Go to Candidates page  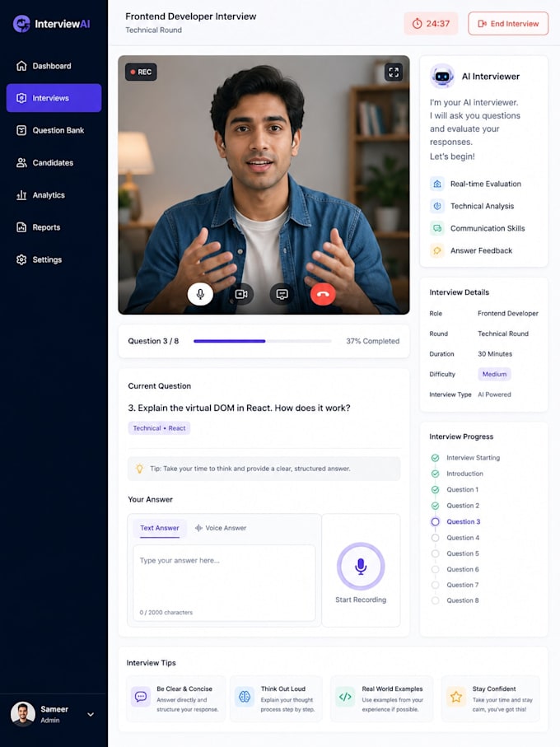point(54,163)
